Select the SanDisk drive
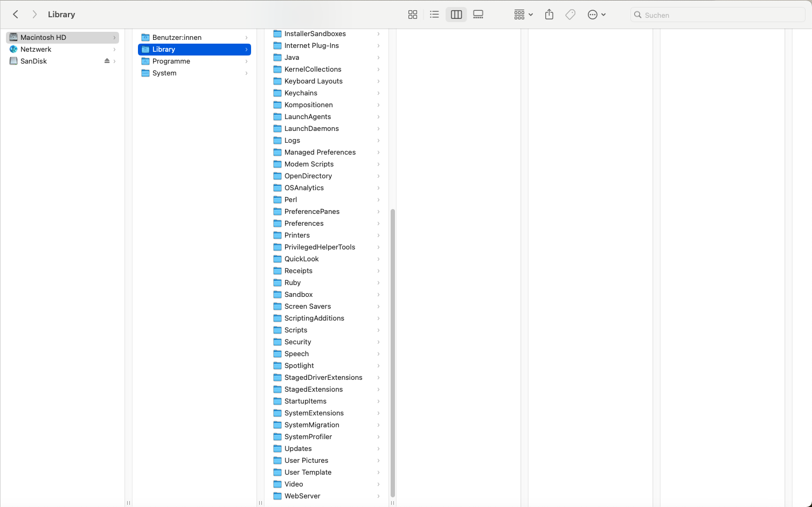Screen dimensions: 812x507 62,61
